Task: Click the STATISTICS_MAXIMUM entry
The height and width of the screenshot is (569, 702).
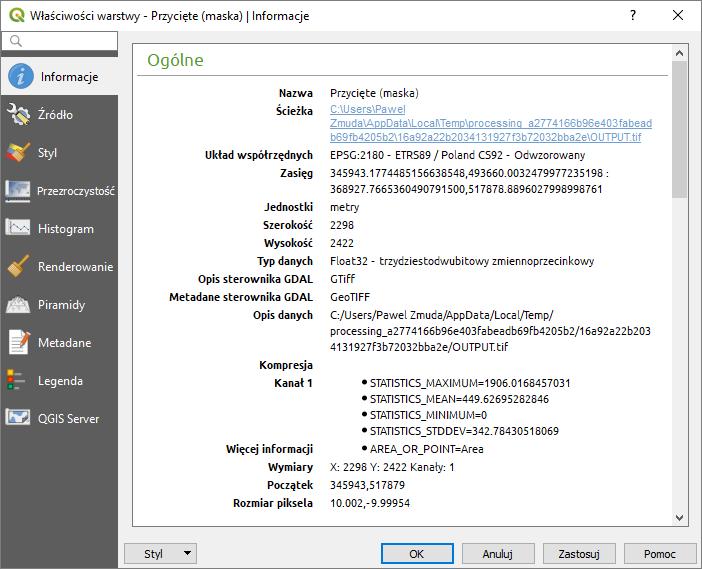Action: point(470,383)
